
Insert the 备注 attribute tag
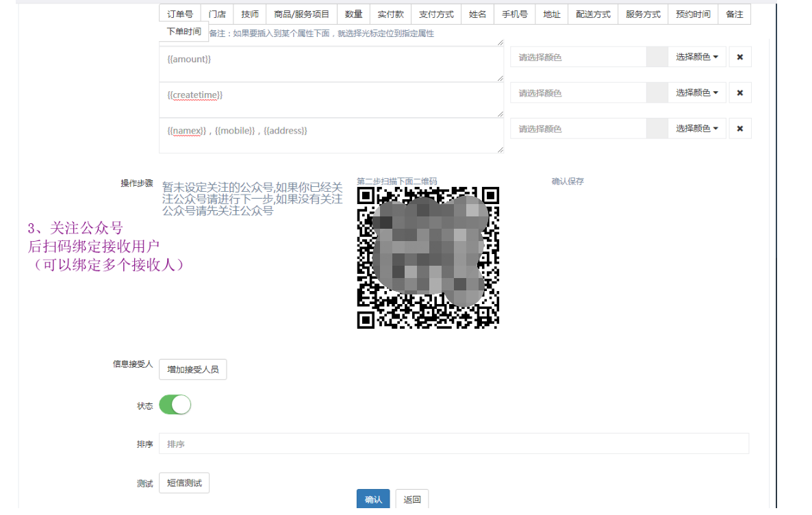[x=735, y=14]
